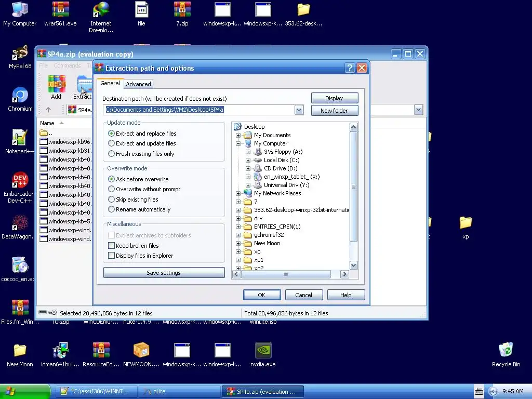532x399 pixels.
Task: Select Fresh existing files only option
Action: tap(111, 154)
